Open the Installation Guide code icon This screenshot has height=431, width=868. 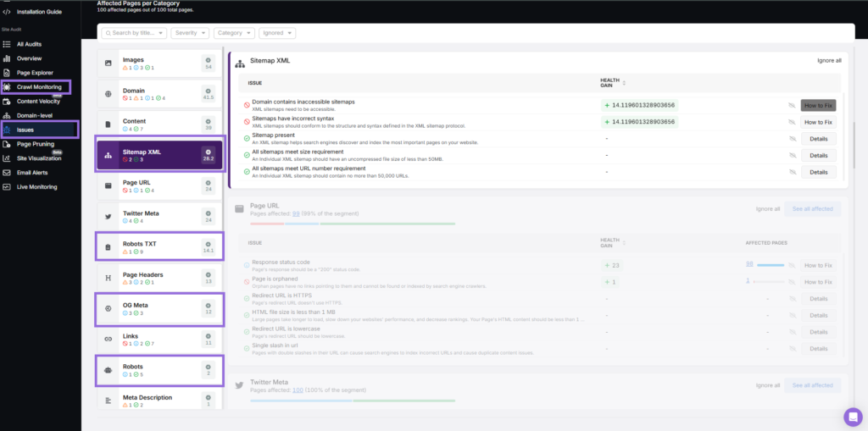[x=7, y=12]
